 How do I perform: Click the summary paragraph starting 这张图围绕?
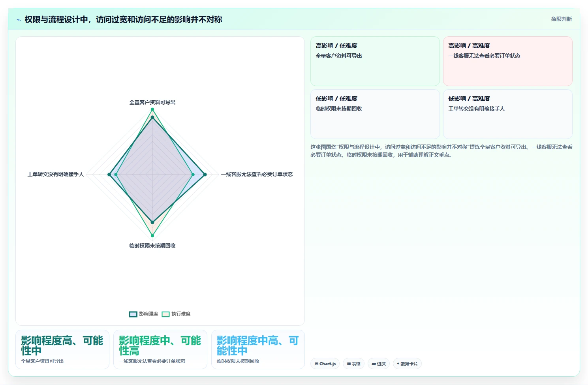(441, 151)
